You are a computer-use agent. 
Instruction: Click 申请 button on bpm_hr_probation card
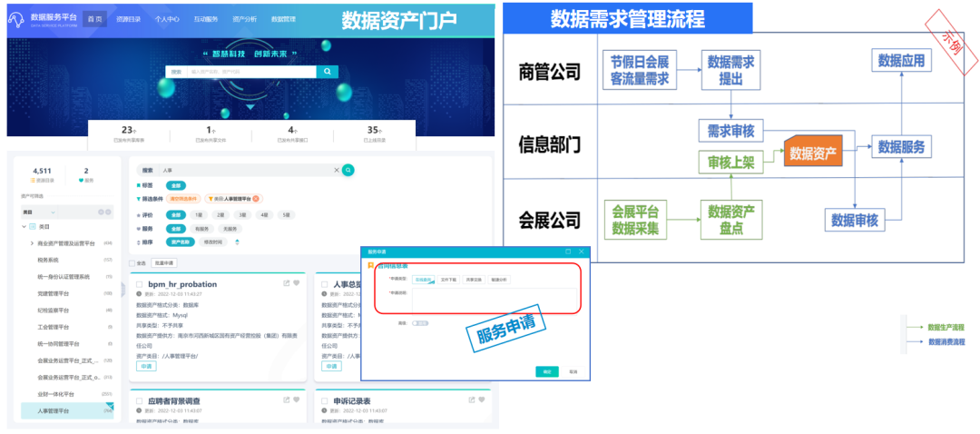coord(146,366)
